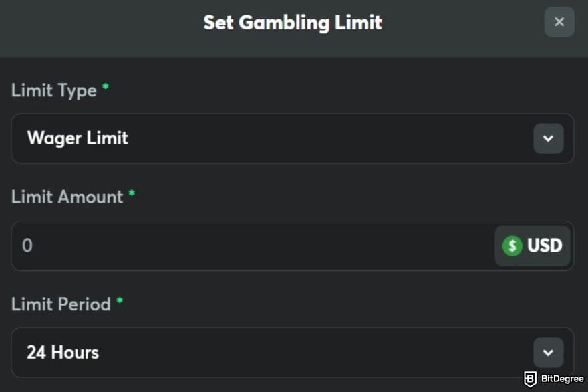Click the green dollar sign currency icon
Viewport: 588px width, 392px height.
(x=512, y=246)
